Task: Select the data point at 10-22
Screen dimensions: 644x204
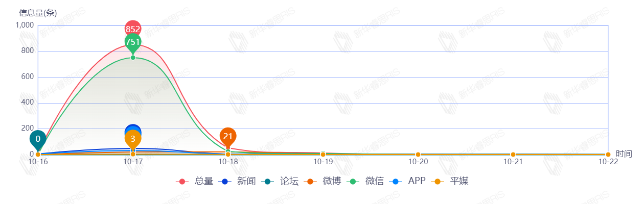Action: click(608, 155)
